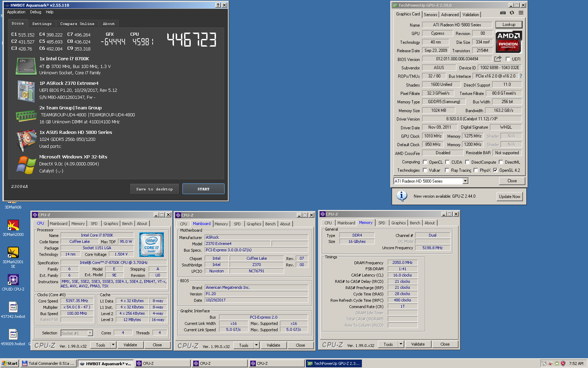Expand Tools dropdown arrow in CPU-Z CPU window

[x=113, y=345]
